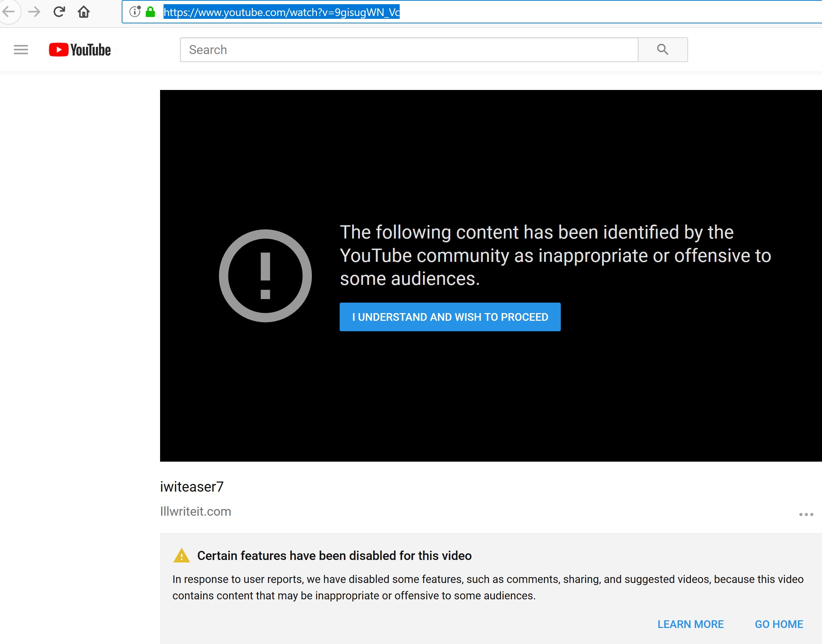Click the inappropriate content warning message
The height and width of the screenshot is (644, 822).
coord(555,255)
